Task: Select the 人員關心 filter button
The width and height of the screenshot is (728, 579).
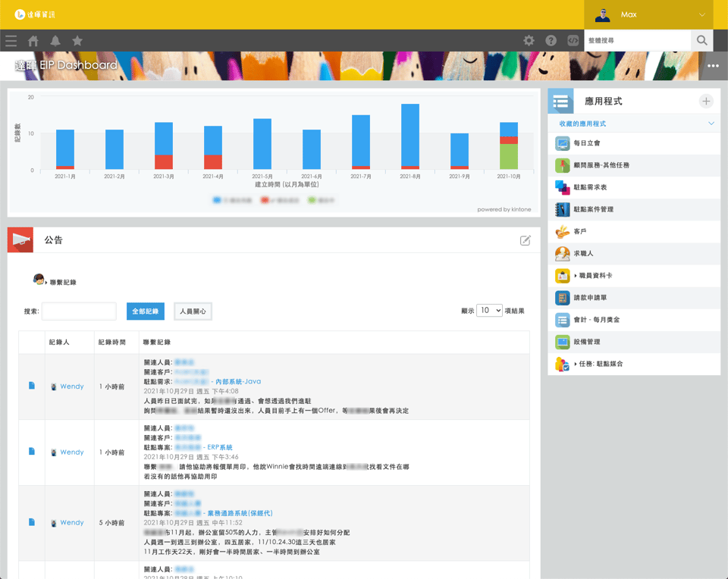Action: [193, 311]
